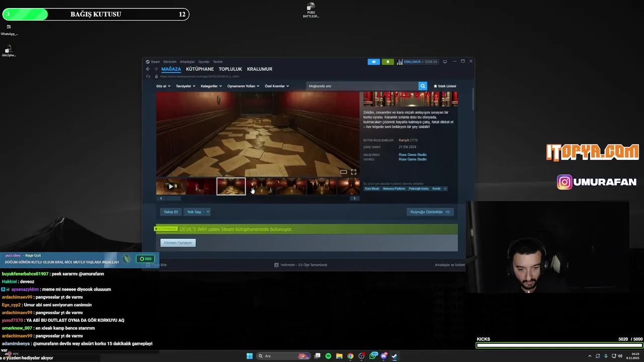Click the Takip Et button
Viewport: 644px width, 362px height.
click(x=171, y=212)
